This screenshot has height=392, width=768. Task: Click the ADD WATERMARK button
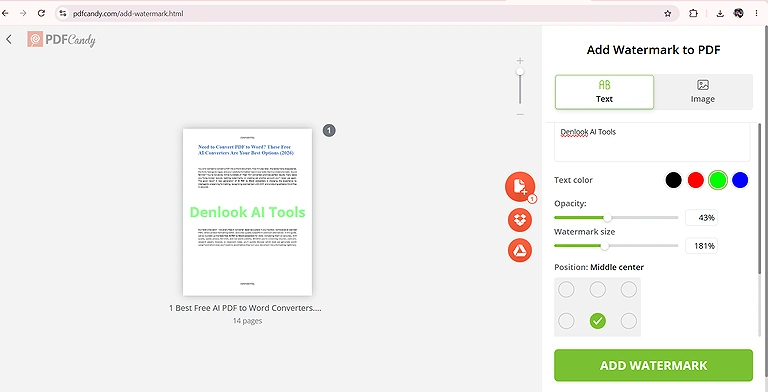point(653,365)
